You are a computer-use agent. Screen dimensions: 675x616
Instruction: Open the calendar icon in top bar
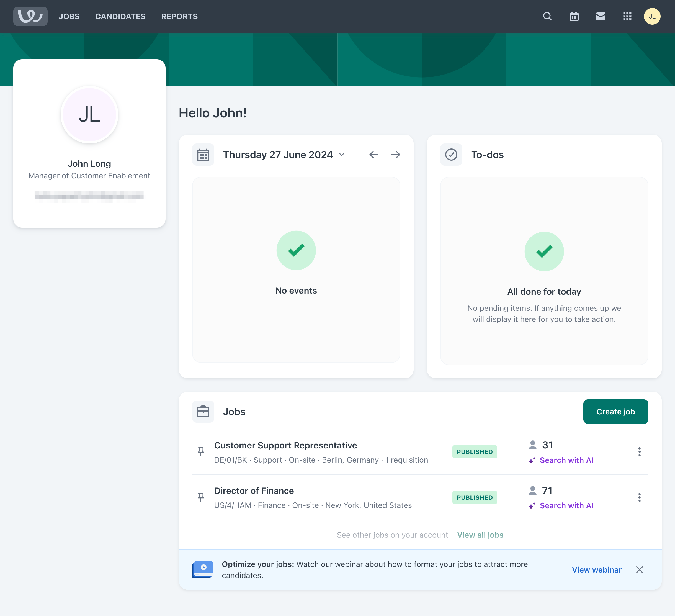point(574,16)
